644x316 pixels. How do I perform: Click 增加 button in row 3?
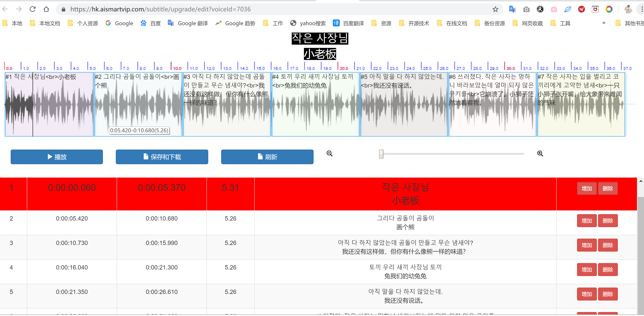pyautogui.click(x=587, y=245)
